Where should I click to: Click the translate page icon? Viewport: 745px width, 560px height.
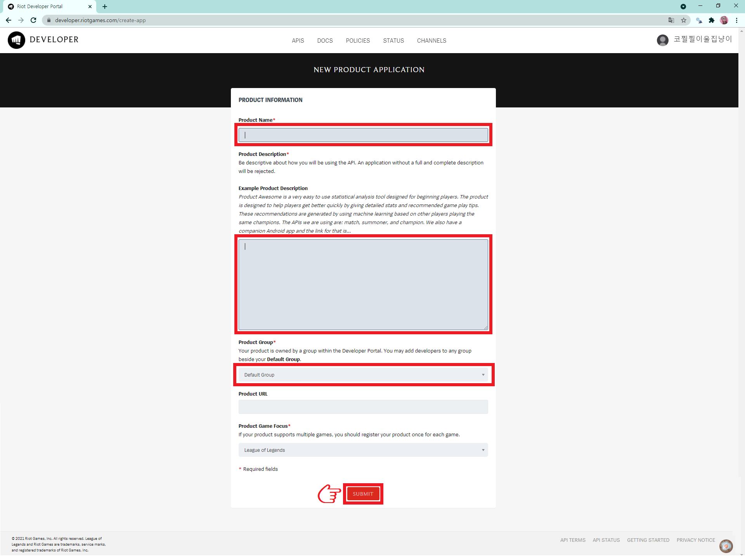point(671,20)
